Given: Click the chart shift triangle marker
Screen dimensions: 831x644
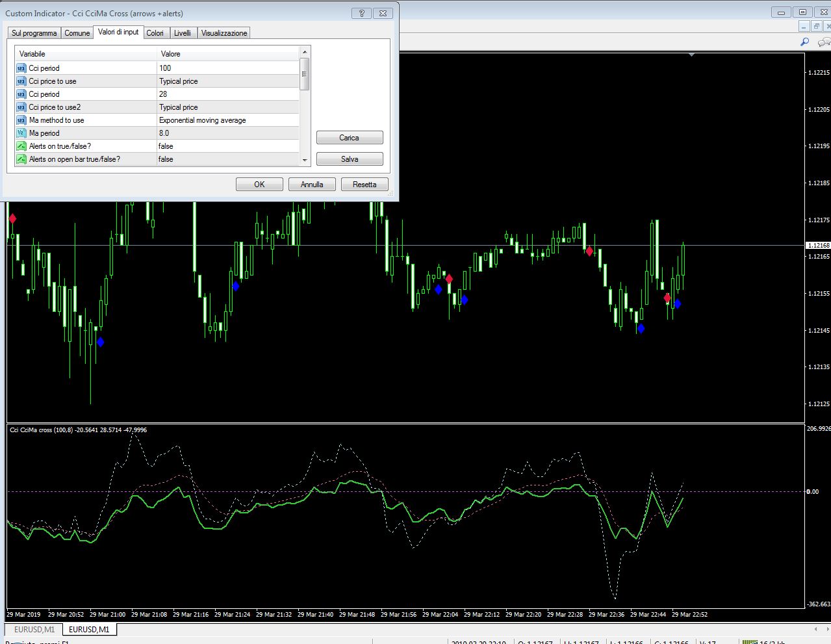Looking at the screenshot, I should [691, 55].
